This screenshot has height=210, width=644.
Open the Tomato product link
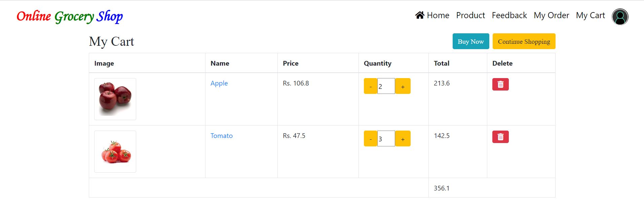[x=221, y=136]
